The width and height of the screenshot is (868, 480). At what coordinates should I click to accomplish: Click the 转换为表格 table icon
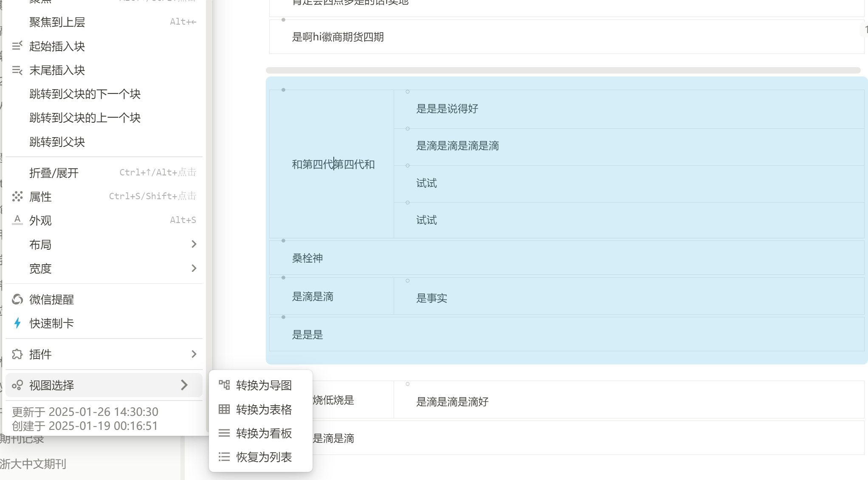(x=224, y=409)
